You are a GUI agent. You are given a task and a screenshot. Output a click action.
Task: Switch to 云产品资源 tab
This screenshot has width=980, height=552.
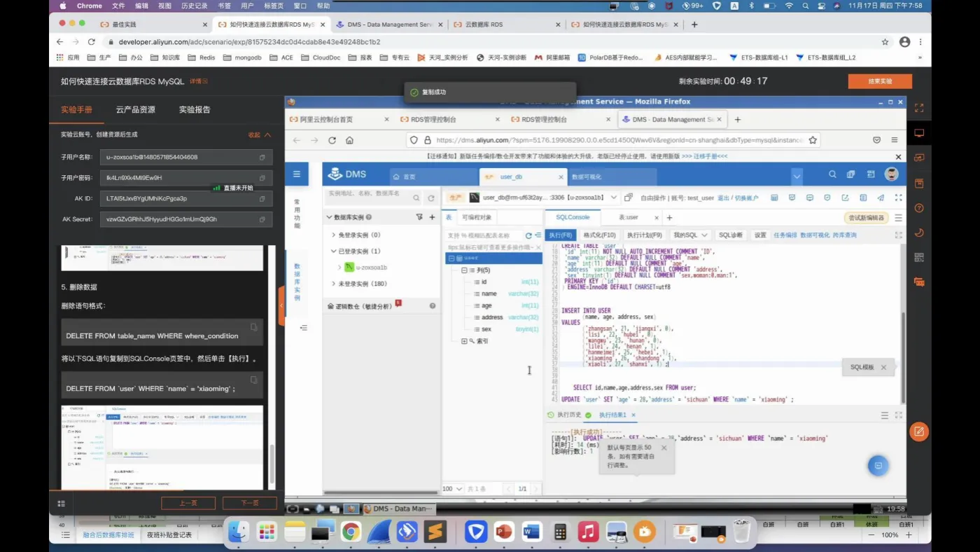coord(135,109)
